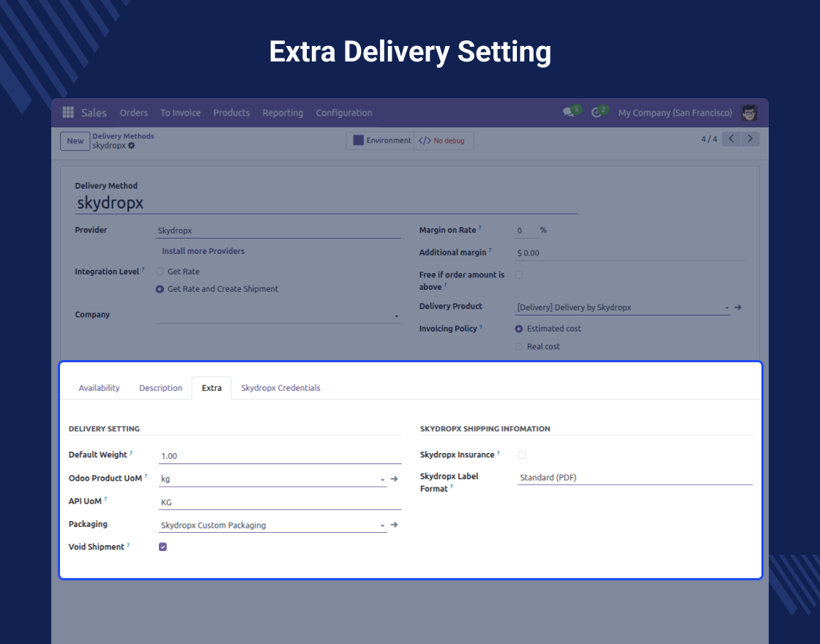Open the apps grid menu icon
Viewport: 820px width, 644px height.
[x=68, y=113]
